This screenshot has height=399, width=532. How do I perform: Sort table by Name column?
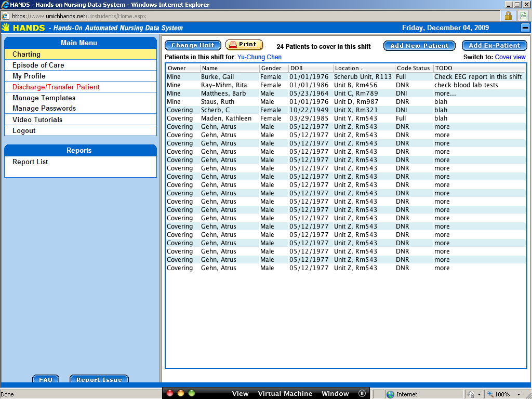pyautogui.click(x=230, y=68)
